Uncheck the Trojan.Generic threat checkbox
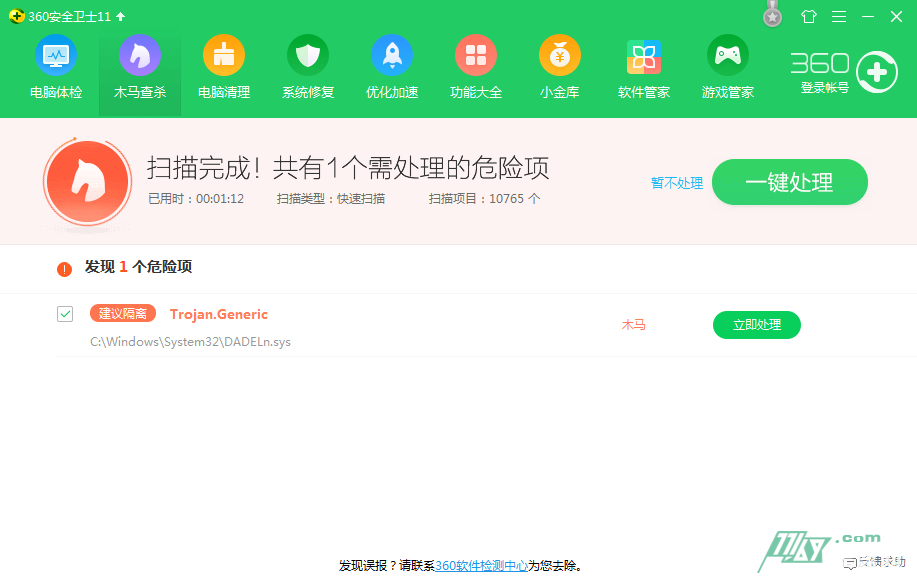Image resolution: width=917 pixels, height=578 pixels. (64, 313)
